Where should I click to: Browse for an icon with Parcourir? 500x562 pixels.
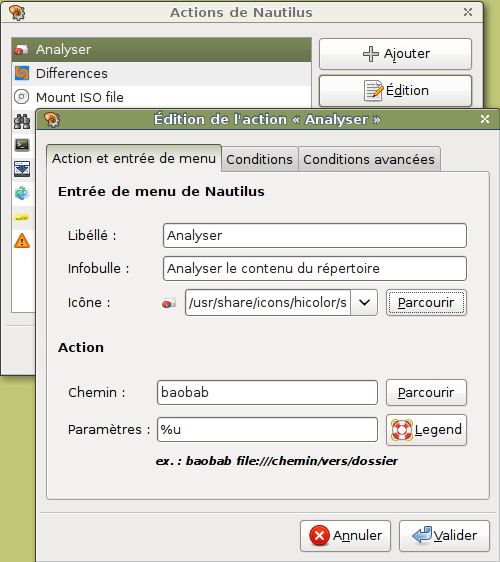coord(426,303)
